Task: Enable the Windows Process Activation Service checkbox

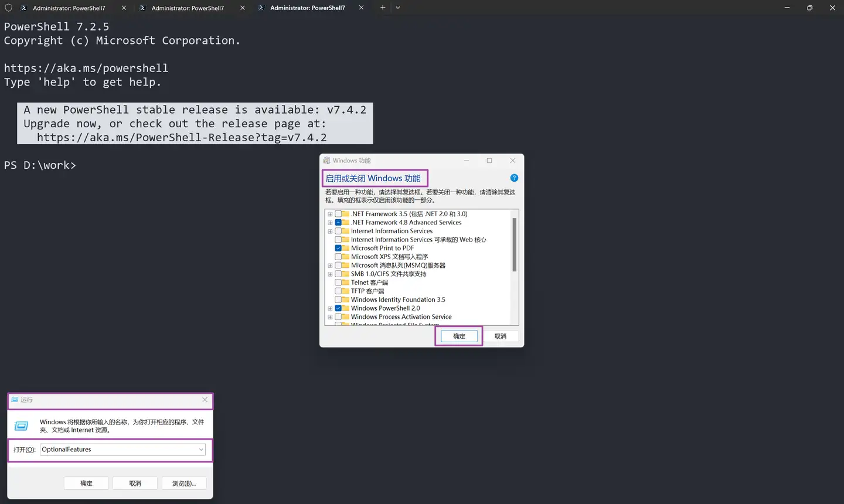Action: (338, 317)
